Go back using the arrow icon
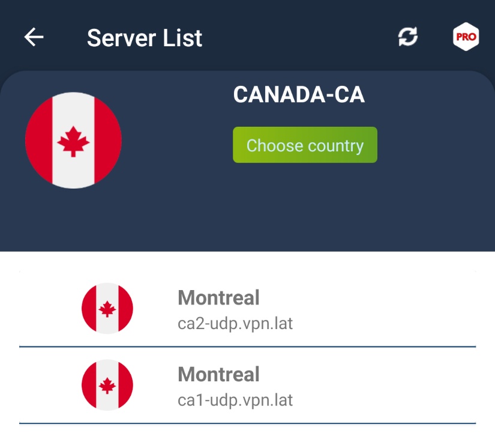 [34, 37]
